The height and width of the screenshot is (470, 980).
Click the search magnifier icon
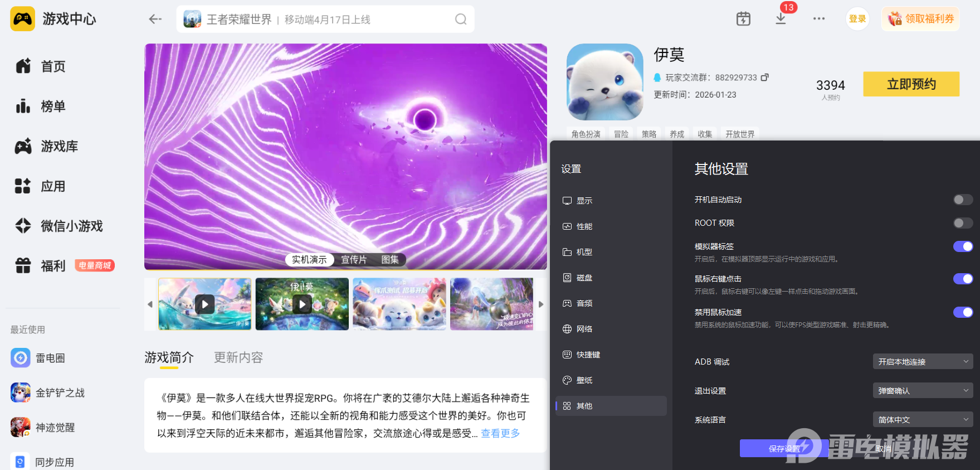[461, 20]
